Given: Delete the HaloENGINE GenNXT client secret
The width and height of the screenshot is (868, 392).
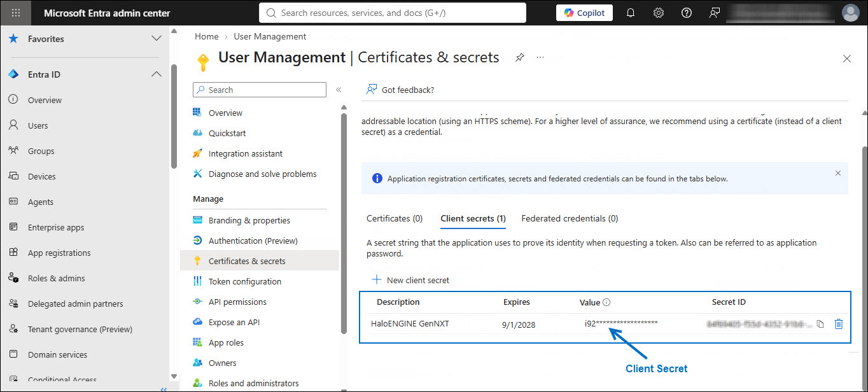Looking at the screenshot, I should 839,324.
